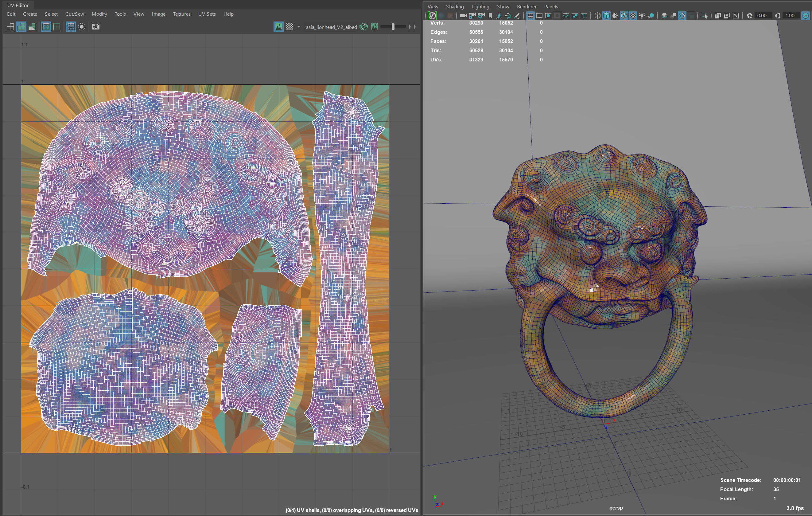812x516 pixels.
Task: Open the Cut/Sew menu
Action: point(75,14)
